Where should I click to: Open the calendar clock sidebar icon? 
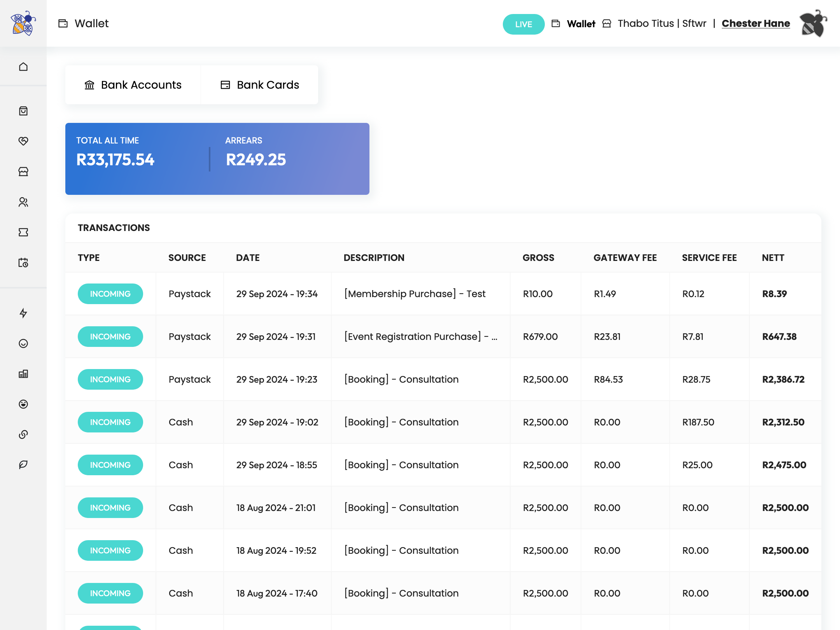(x=23, y=262)
